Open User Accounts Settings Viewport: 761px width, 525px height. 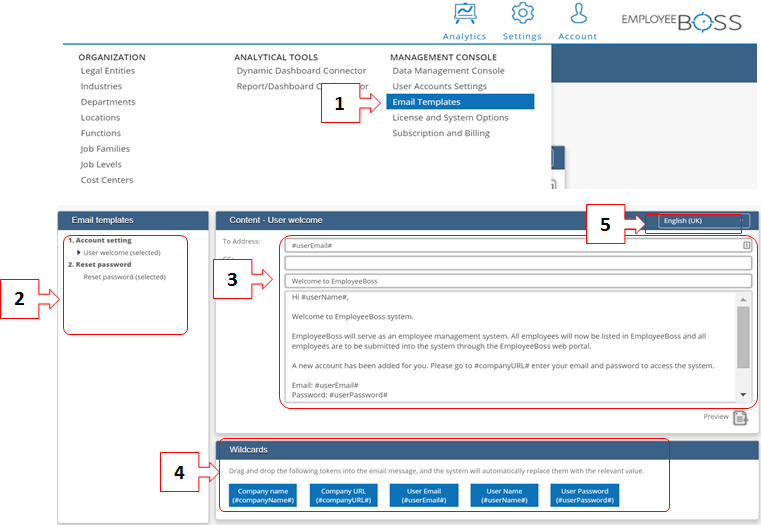(439, 86)
